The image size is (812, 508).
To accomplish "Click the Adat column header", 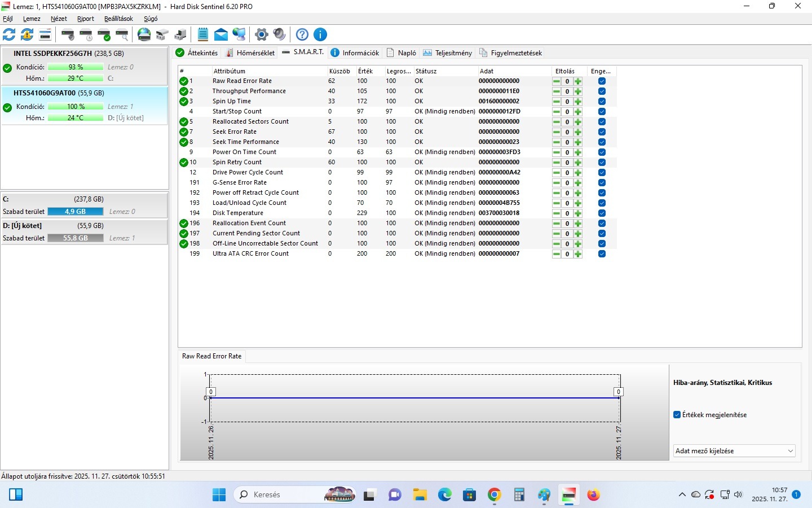I will [x=514, y=71].
